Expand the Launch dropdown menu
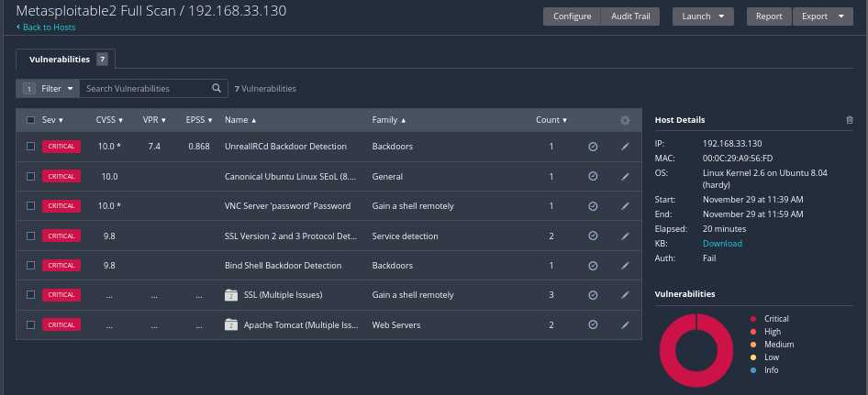 [x=703, y=16]
